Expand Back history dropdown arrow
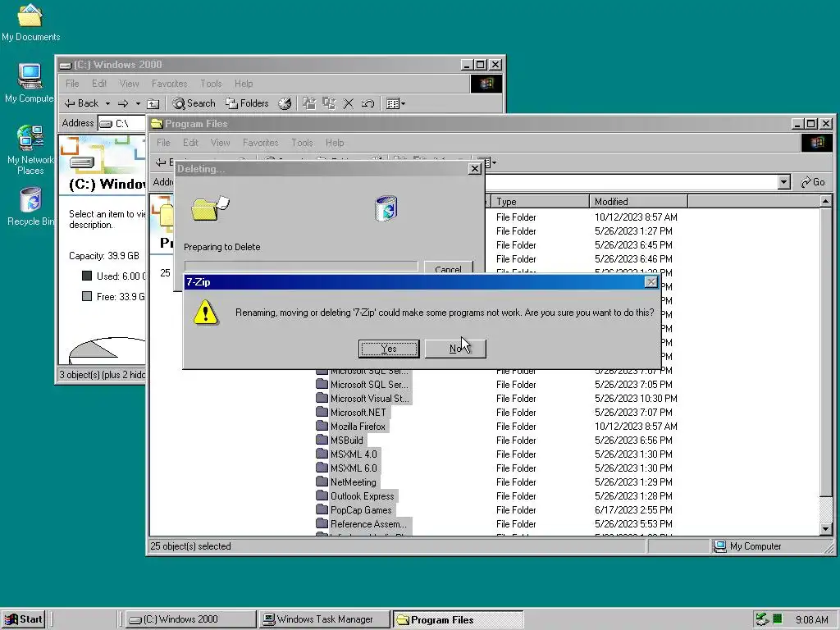The width and height of the screenshot is (840, 630). 107,103
